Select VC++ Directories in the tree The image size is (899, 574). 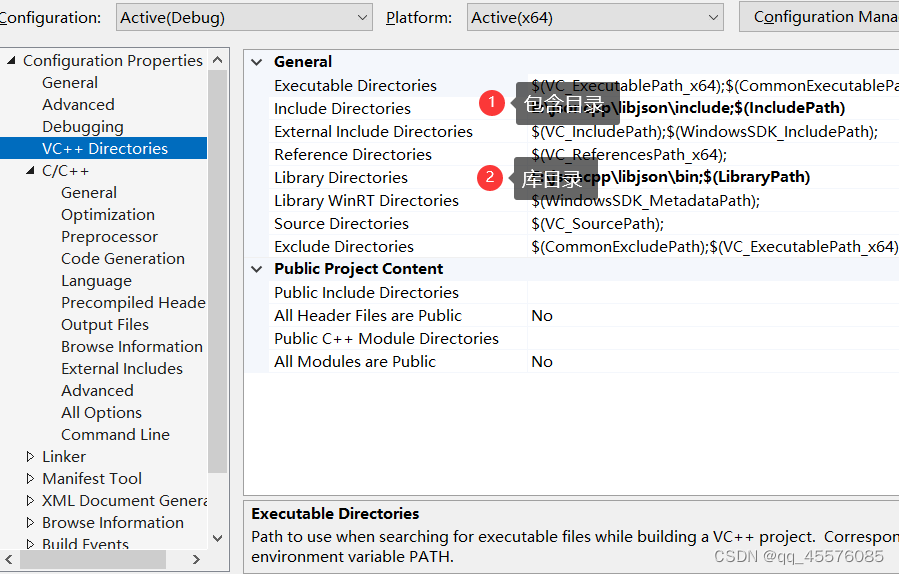coord(104,149)
